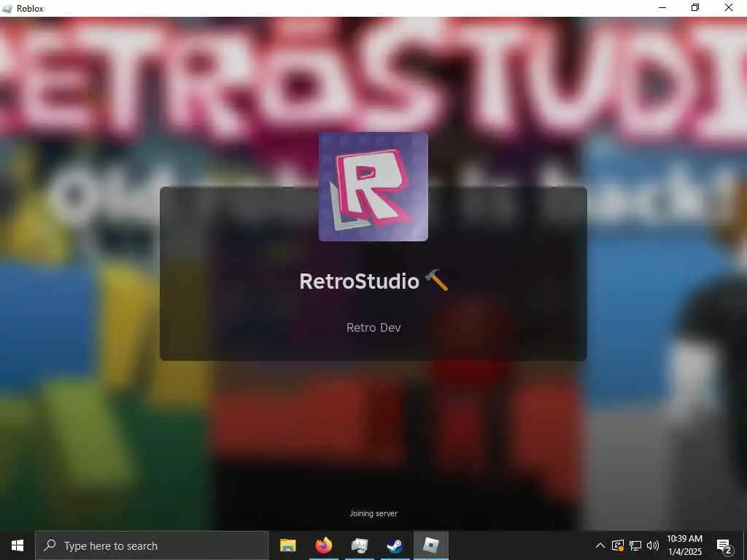Click the RetroStudio title text
The width and height of the screenshot is (747, 560).
(x=359, y=281)
